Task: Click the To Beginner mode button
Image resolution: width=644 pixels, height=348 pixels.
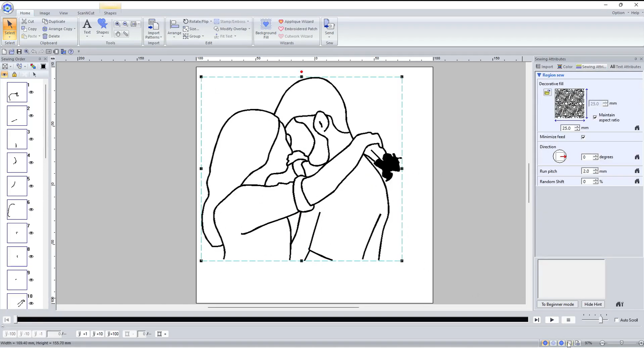Action: 557,304
